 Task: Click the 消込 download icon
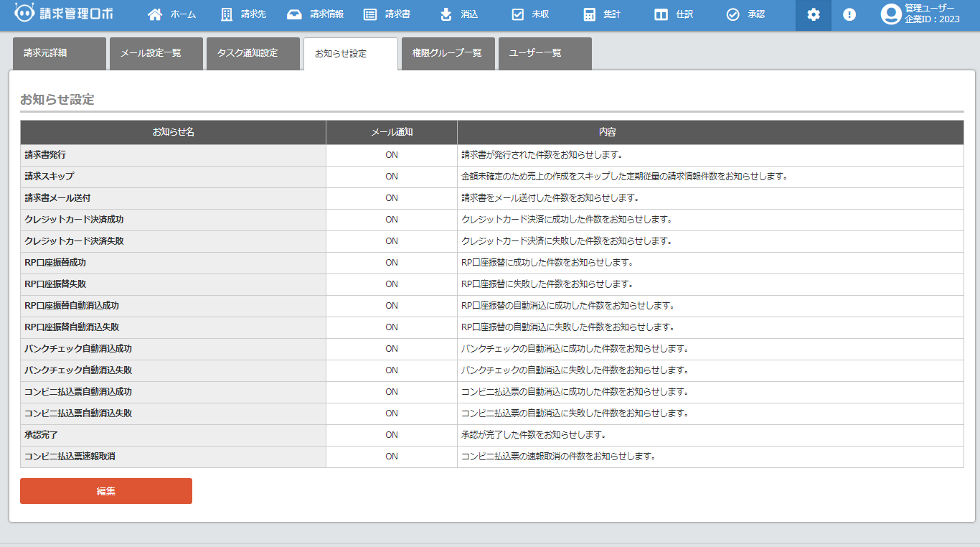click(446, 14)
